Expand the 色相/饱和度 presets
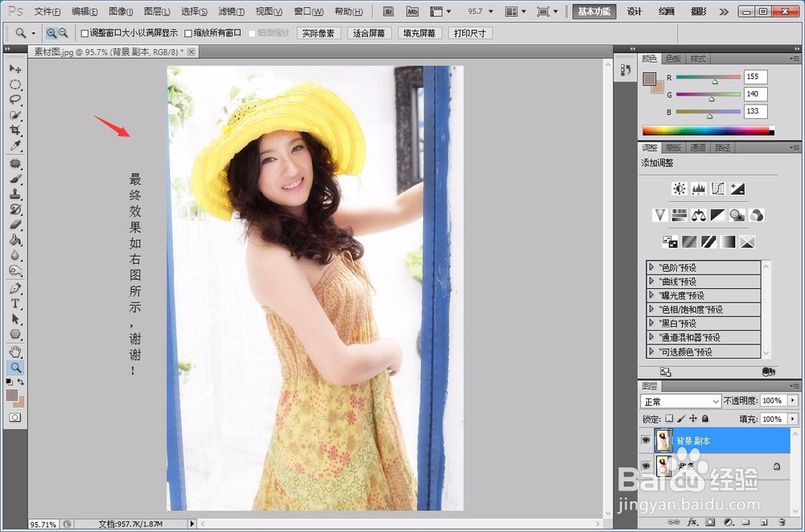This screenshot has height=532, width=805. click(651, 308)
